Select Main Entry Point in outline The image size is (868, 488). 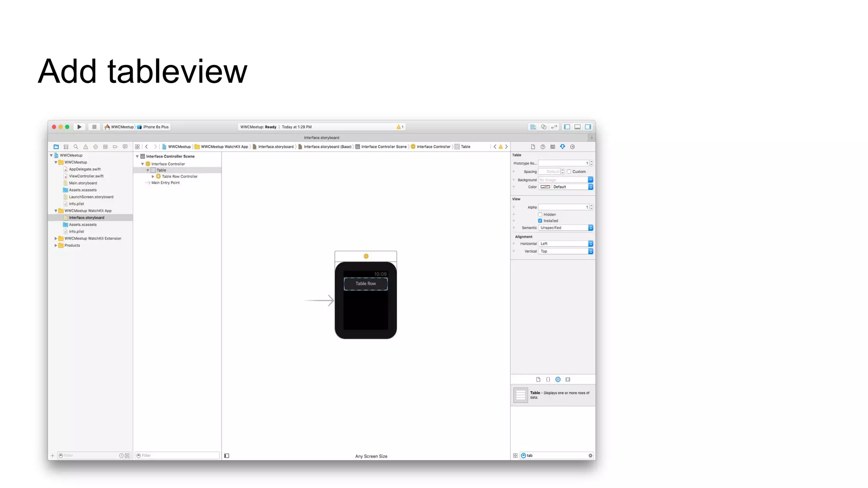click(165, 183)
